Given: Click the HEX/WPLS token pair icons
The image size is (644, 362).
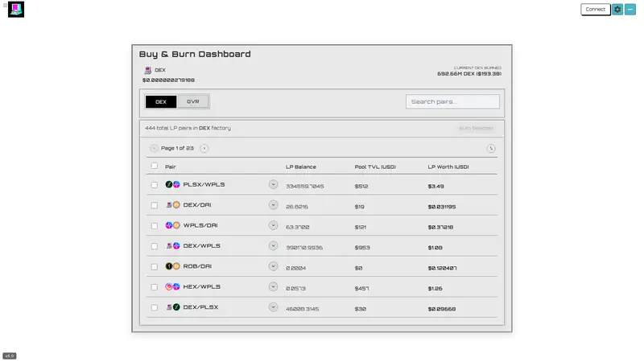Looking at the screenshot, I should tap(172, 287).
